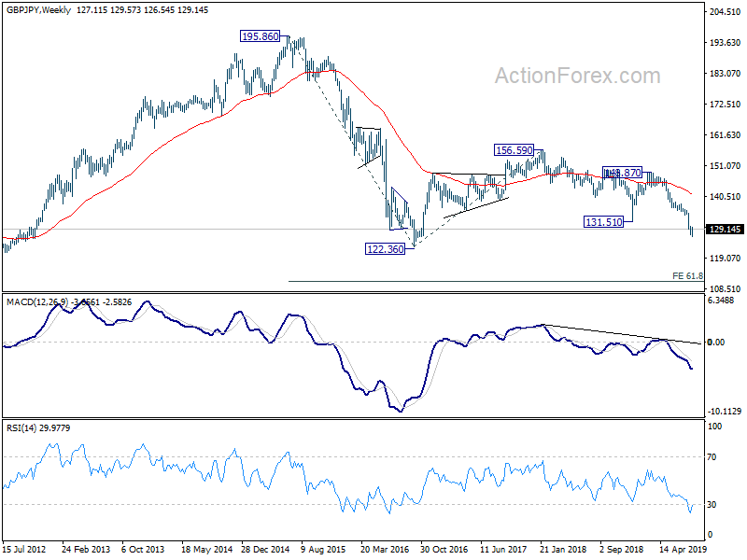Click the RSI 30 level label
747x560 pixels.
(712, 505)
